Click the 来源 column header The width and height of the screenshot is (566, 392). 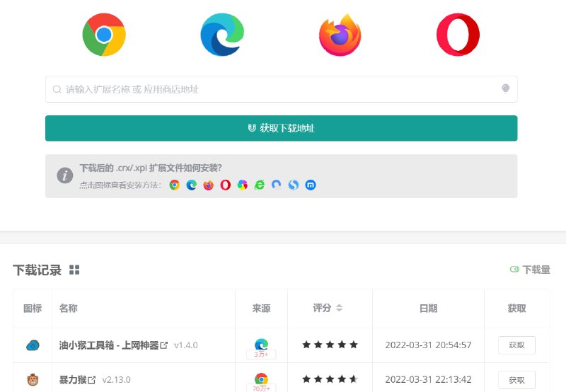(261, 309)
